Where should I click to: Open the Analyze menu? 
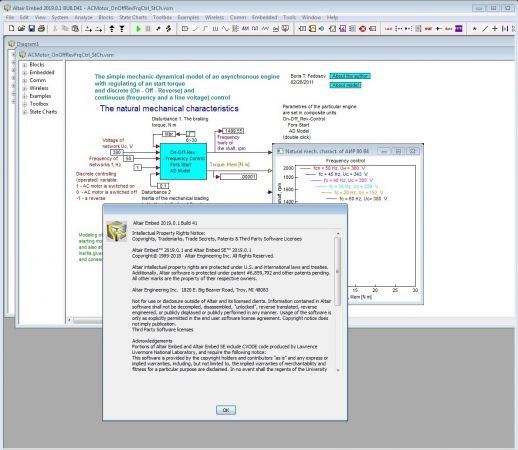[x=83, y=17]
